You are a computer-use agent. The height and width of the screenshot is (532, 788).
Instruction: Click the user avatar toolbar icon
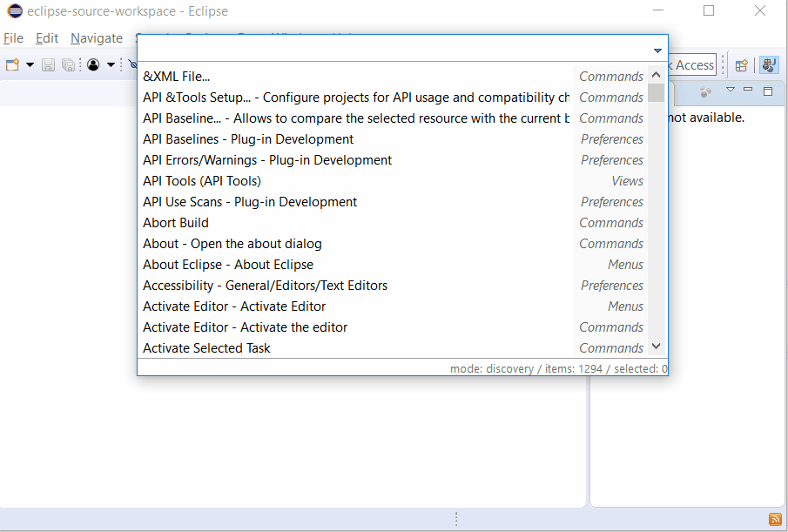point(93,64)
